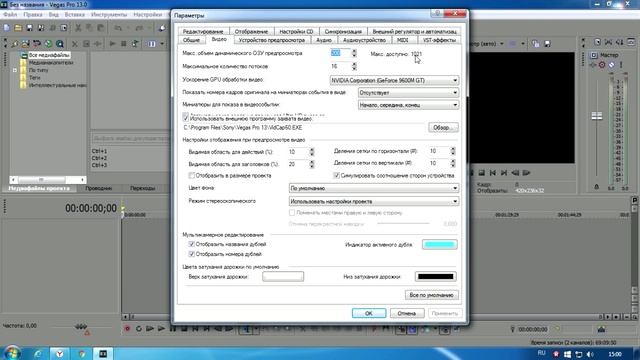Viewport: 640px width, 360px height.
Task: Click the Open project folder icon
Action: [x=18, y=28]
